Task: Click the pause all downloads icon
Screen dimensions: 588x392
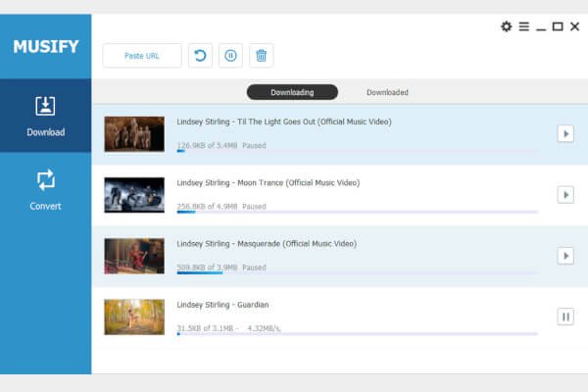Action: (x=230, y=56)
